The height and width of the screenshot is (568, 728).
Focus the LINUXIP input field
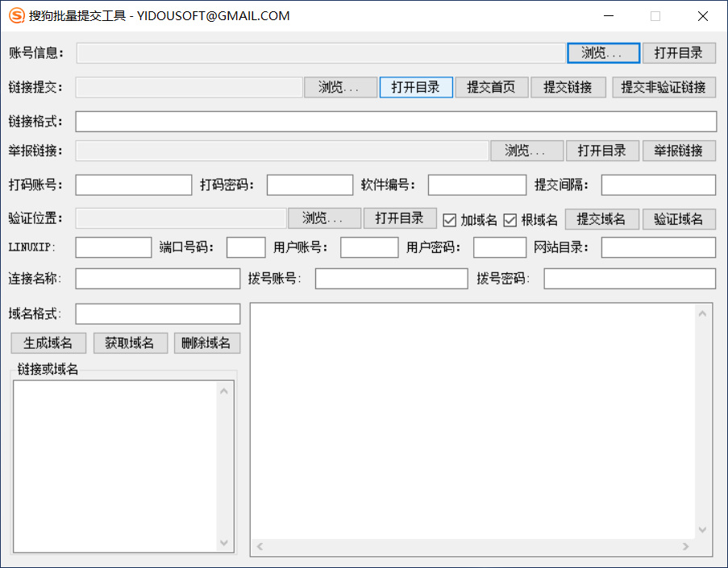(x=114, y=247)
